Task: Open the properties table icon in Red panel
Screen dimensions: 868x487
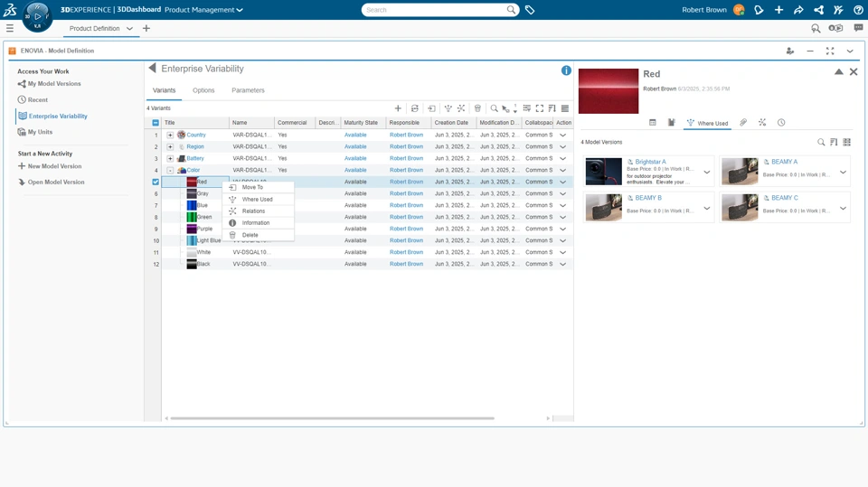Action: tap(653, 123)
